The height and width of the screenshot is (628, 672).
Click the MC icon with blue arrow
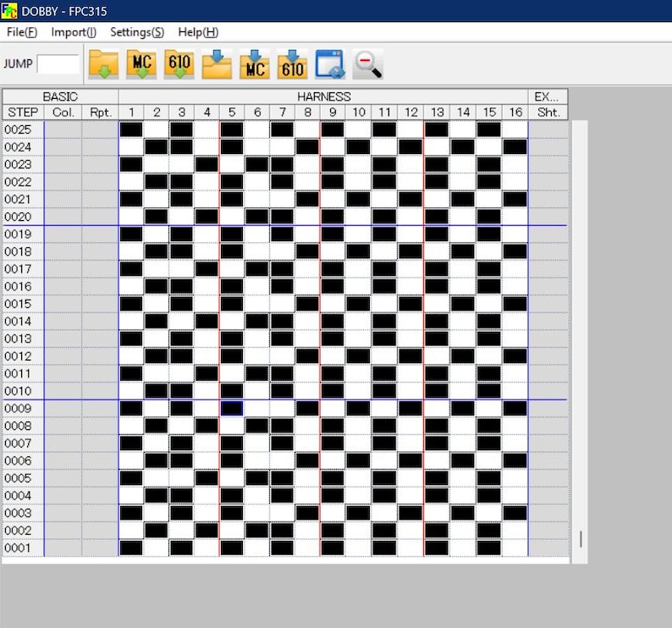point(255,64)
